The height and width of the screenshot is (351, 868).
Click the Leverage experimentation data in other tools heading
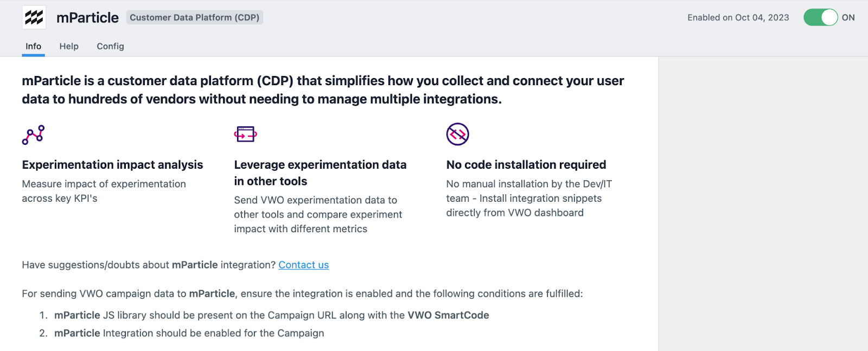coord(320,173)
